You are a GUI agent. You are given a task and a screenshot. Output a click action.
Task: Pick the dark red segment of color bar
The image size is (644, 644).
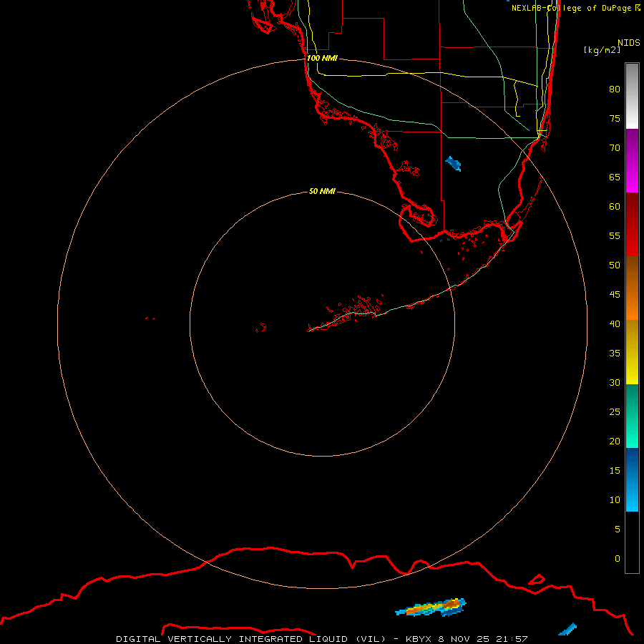[x=632, y=225]
